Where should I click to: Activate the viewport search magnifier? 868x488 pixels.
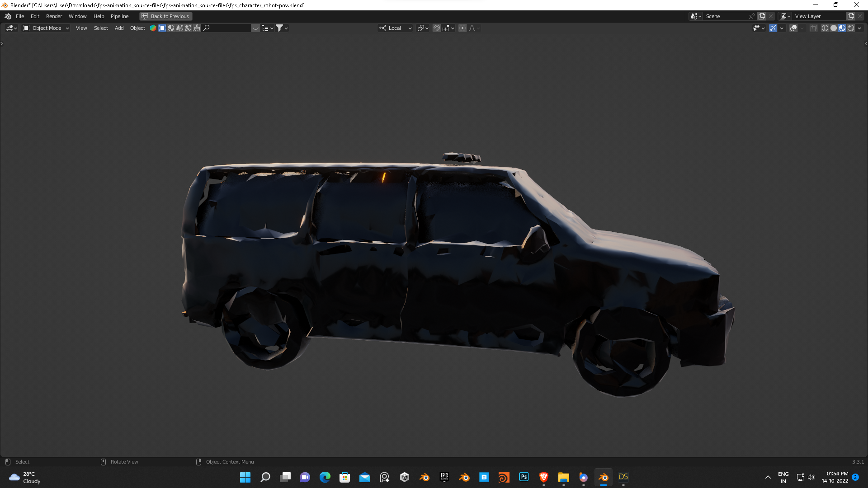pos(207,28)
